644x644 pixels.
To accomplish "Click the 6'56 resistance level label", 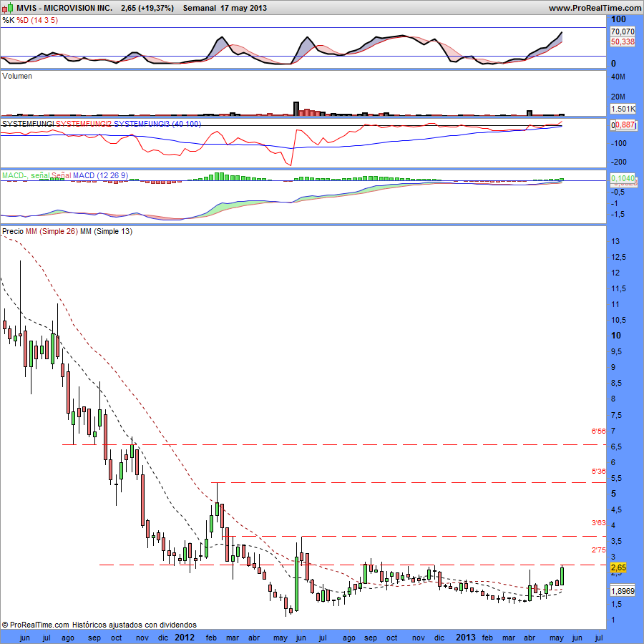I will pos(598,431).
